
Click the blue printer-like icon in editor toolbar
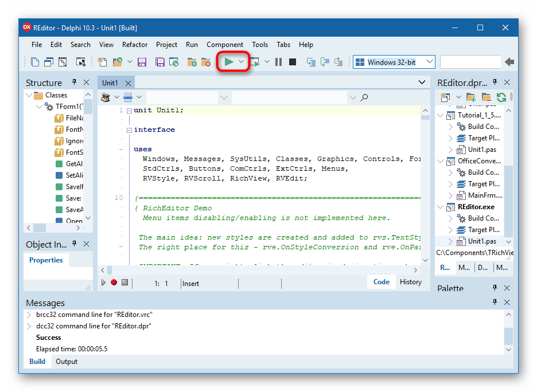(x=128, y=97)
